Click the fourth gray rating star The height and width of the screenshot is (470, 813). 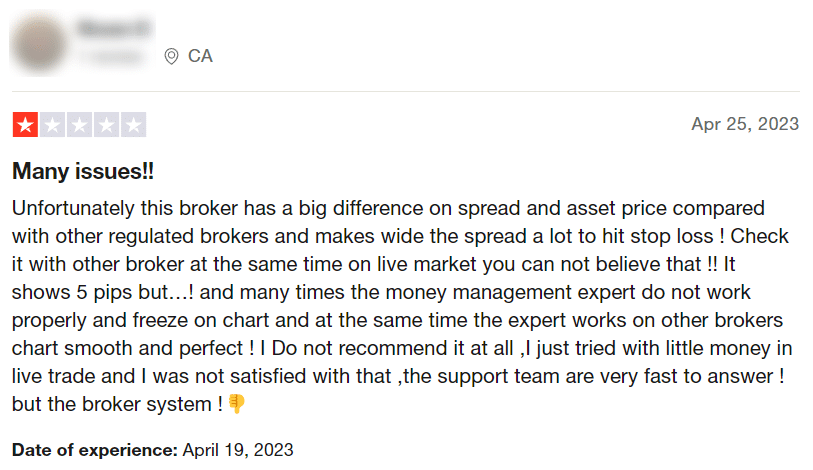106,125
